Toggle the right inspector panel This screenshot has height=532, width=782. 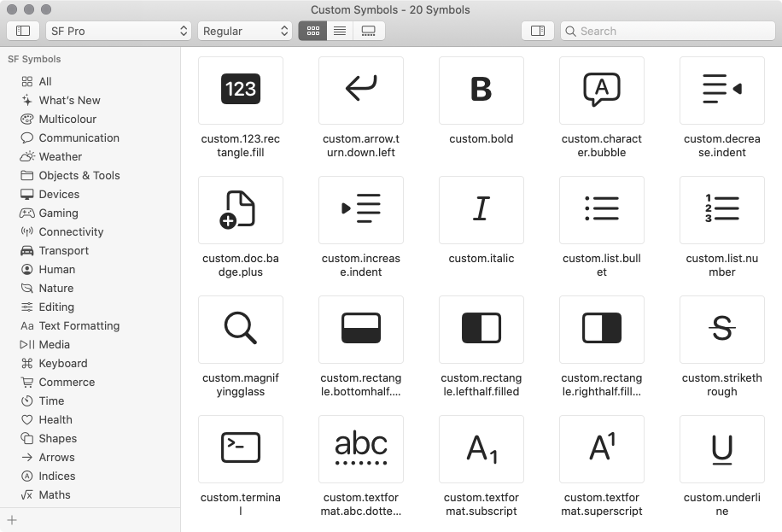537,31
